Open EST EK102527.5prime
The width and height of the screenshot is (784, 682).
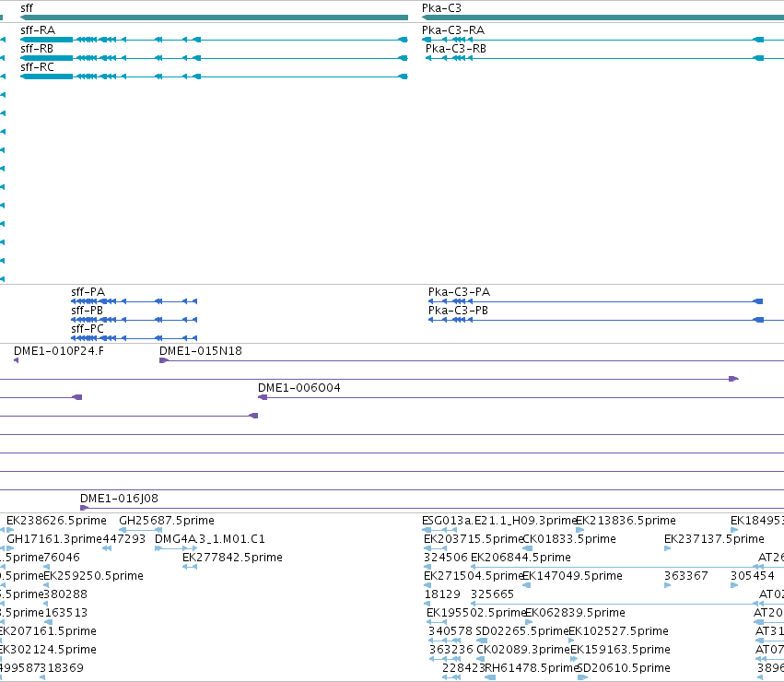[x=618, y=631]
